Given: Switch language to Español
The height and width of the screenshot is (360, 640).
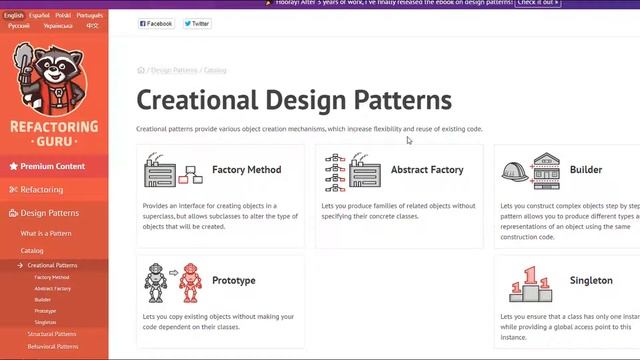Looking at the screenshot, I should tap(39, 15).
